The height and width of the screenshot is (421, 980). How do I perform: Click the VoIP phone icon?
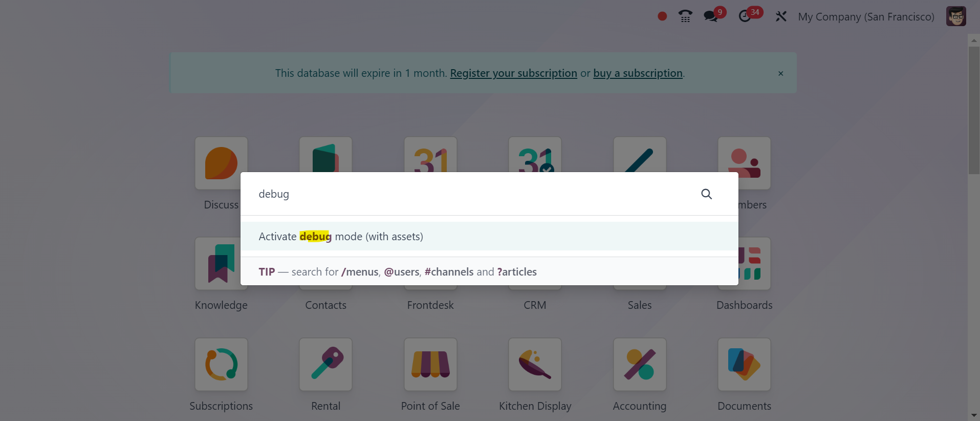[685, 16]
